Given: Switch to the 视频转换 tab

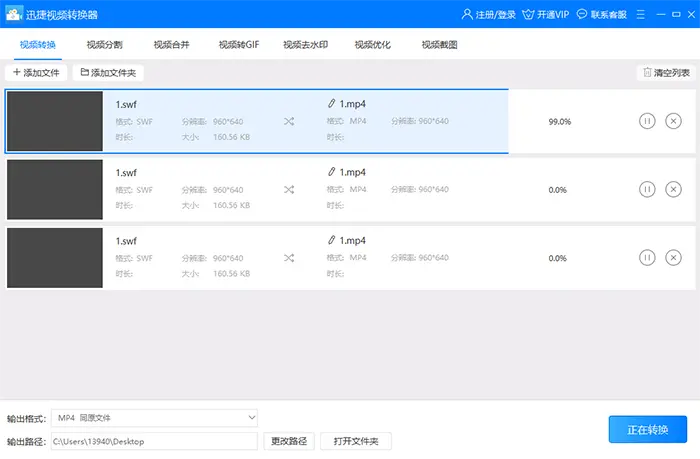Looking at the screenshot, I should tap(38, 45).
